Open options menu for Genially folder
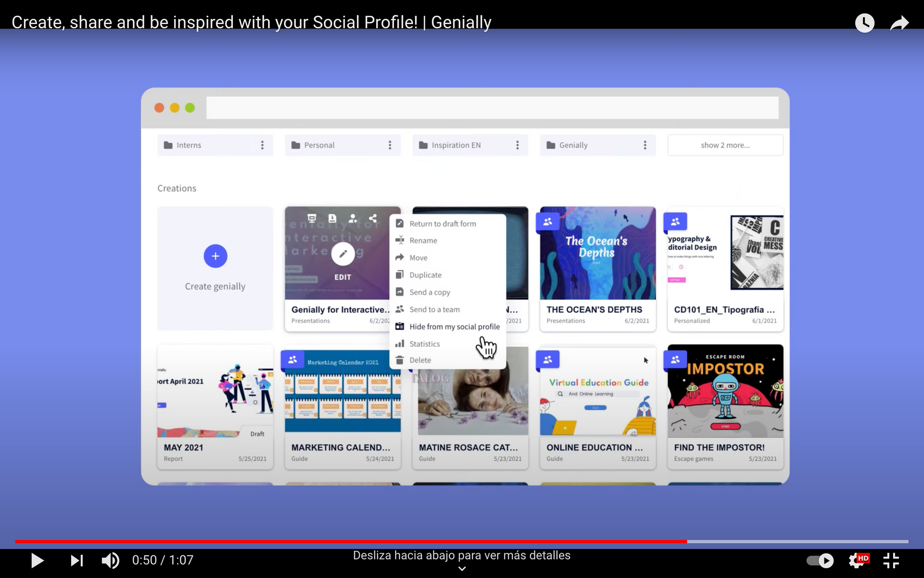This screenshot has width=924, height=578. [645, 145]
